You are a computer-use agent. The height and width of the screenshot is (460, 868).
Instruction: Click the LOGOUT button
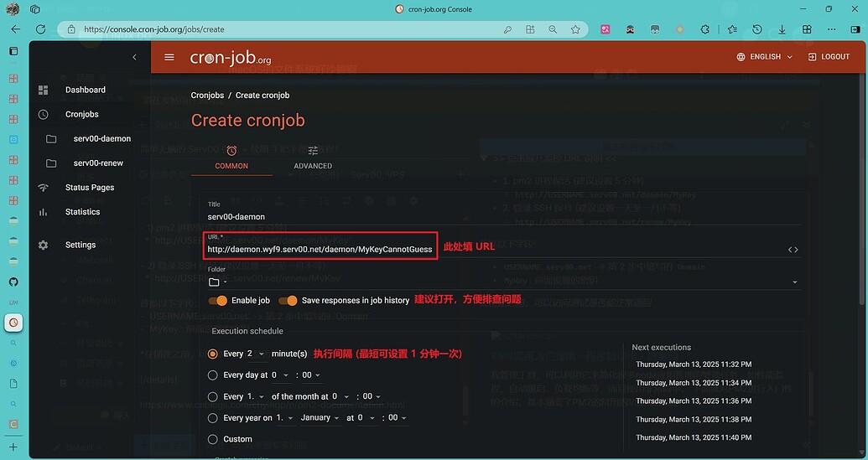click(x=829, y=57)
